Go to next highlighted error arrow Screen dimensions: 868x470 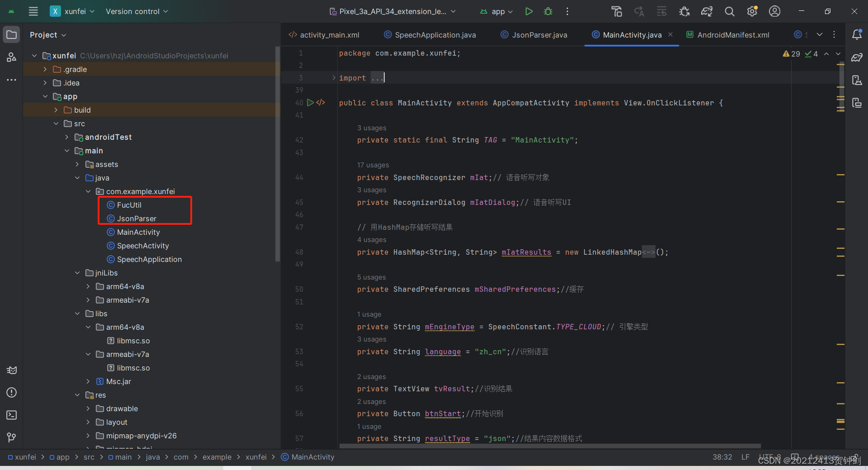tap(838, 54)
